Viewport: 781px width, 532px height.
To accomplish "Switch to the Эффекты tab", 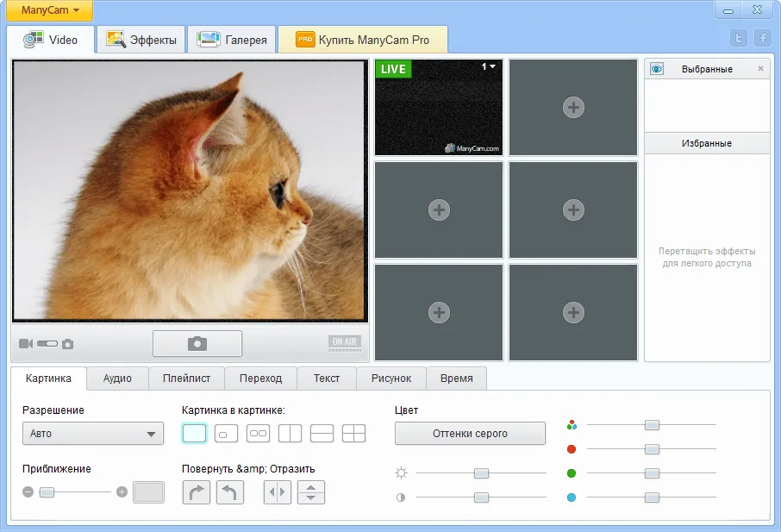I will (141, 40).
